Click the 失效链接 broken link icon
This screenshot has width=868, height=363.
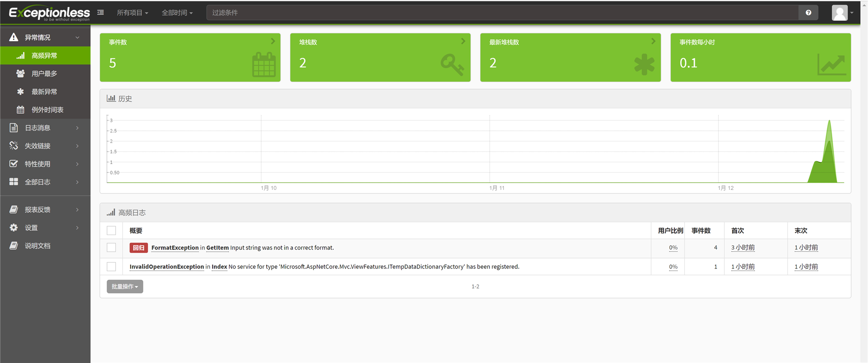[x=14, y=146]
